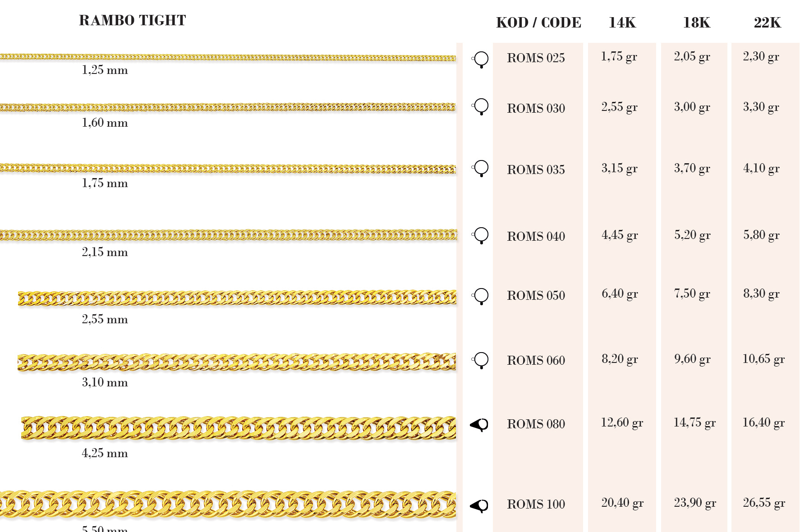
Task: Select the spring ring clasp for ROMS 050
Action: [x=481, y=296]
